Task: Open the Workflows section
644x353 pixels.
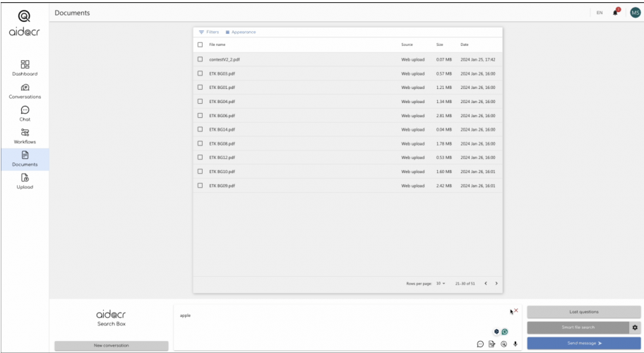Action: pos(25,136)
